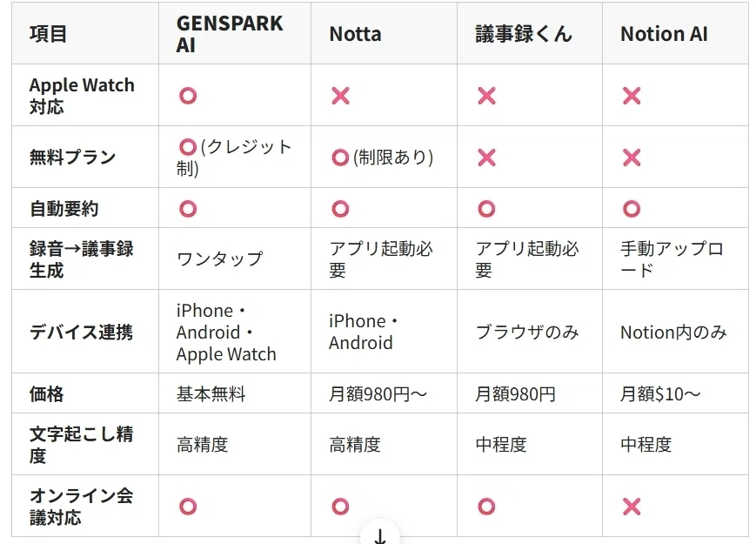Click the circle icon for Notta 自動要約
The width and height of the screenshot is (756, 544).
point(340,209)
